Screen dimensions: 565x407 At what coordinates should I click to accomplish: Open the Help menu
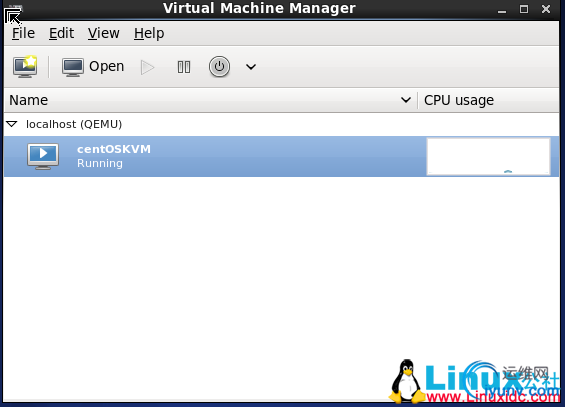click(x=149, y=33)
